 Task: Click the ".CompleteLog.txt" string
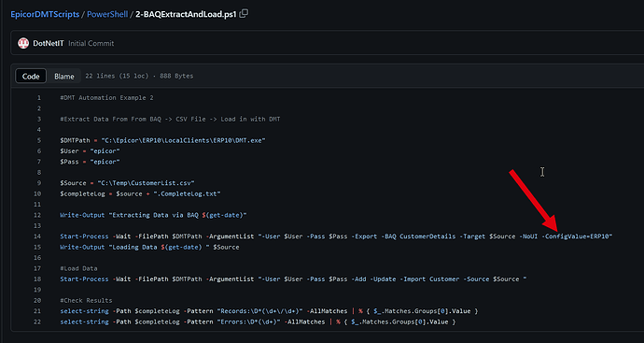[188, 193]
